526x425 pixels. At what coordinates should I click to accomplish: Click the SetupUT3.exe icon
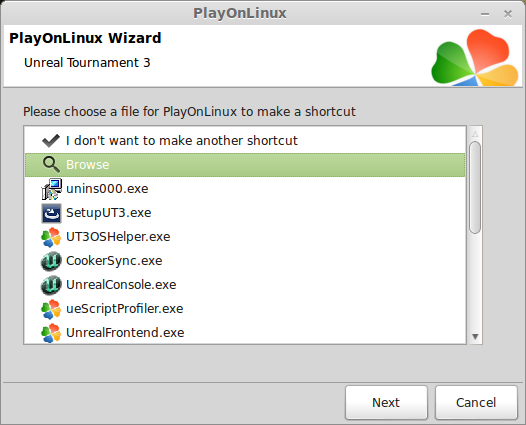[x=51, y=213]
